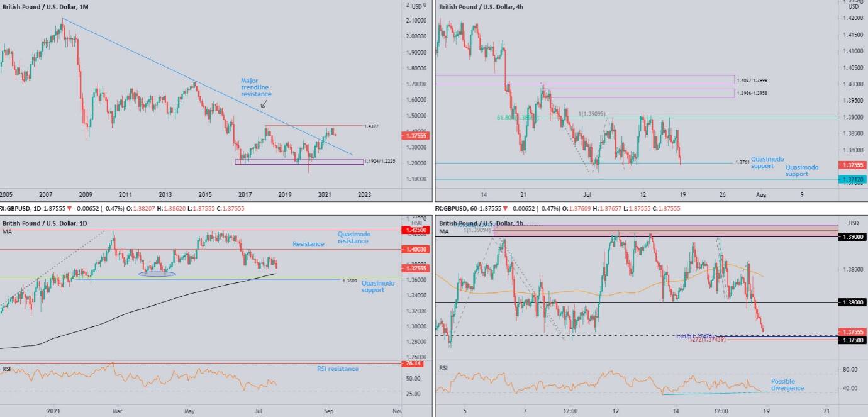Click the 1h chart MA indicator legend
This screenshot has width=868, height=417.
(443, 231)
